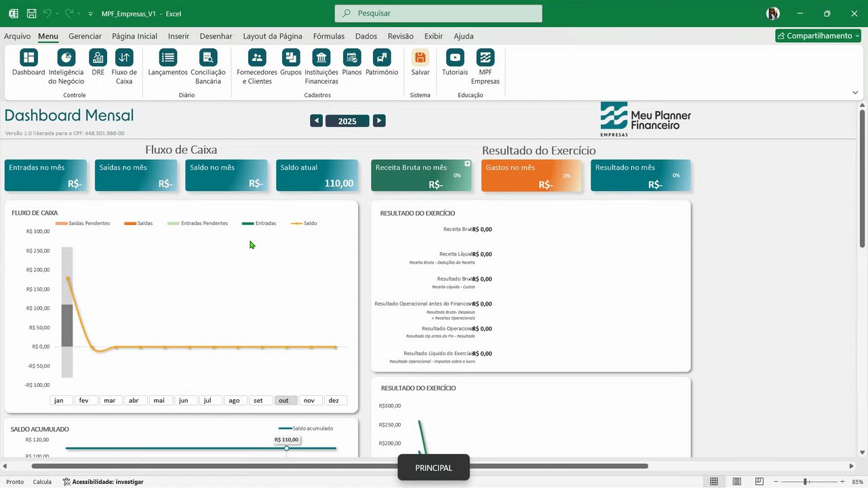Select the mar month button
This screenshot has height=488, width=868.
point(111,401)
